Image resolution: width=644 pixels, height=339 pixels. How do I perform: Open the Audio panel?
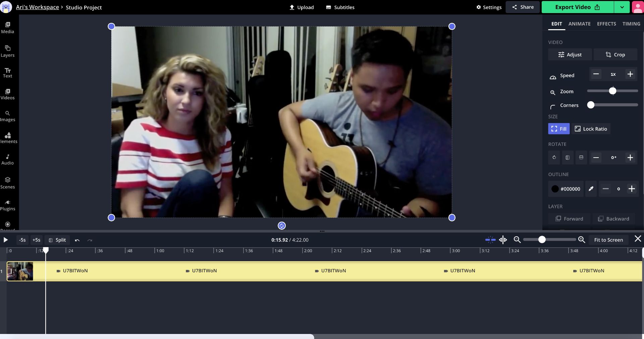(7, 159)
